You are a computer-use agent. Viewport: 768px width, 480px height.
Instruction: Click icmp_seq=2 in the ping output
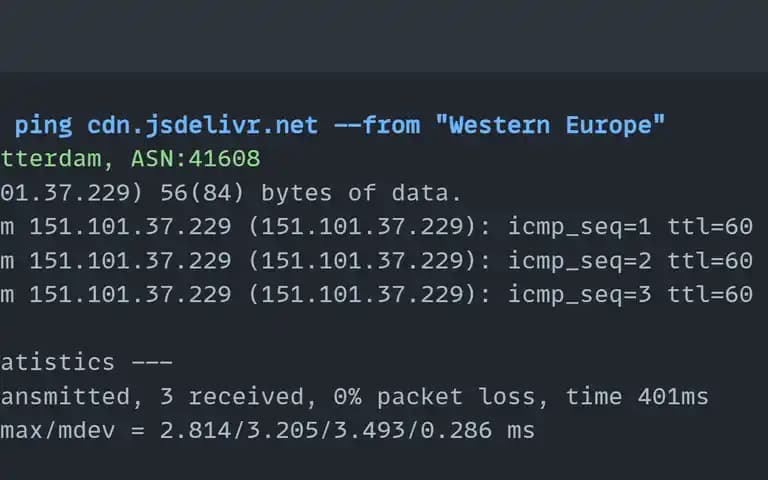579,261
